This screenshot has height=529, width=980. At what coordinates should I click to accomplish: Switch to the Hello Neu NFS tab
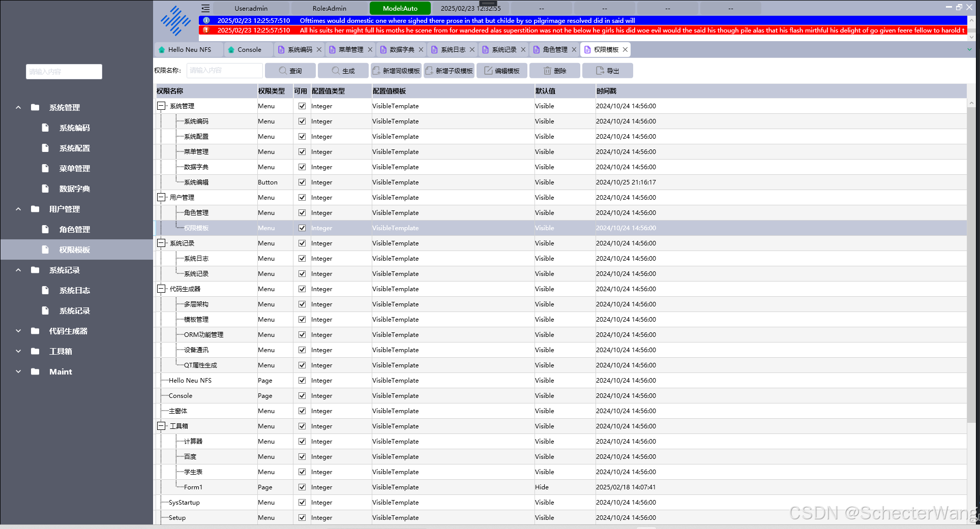point(189,49)
